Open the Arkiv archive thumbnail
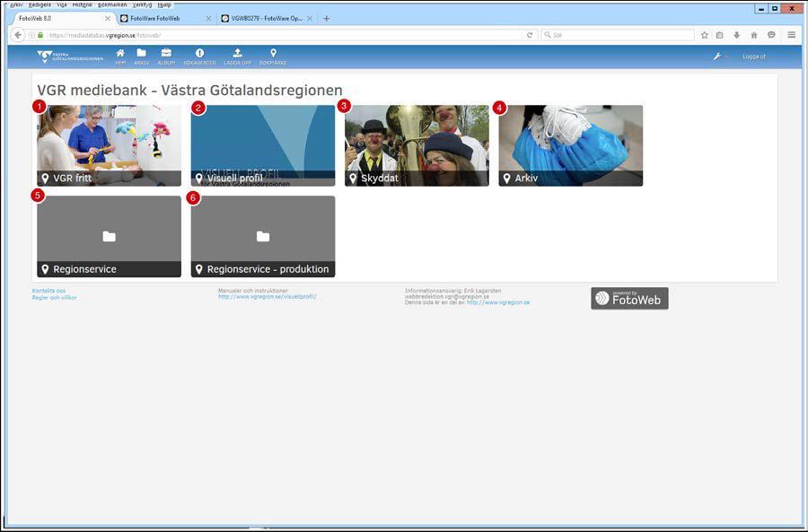808x532 pixels. 570,145
